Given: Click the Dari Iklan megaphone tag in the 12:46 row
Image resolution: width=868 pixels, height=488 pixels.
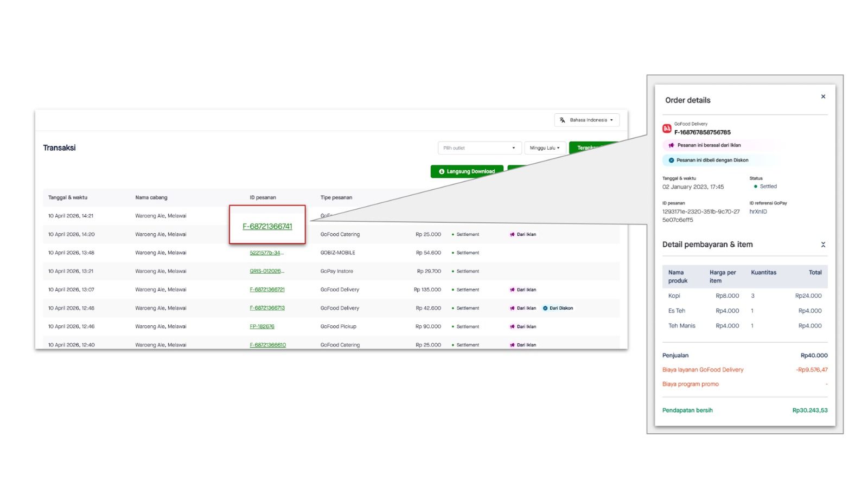Looking at the screenshot, I should (x=523, y=327).
